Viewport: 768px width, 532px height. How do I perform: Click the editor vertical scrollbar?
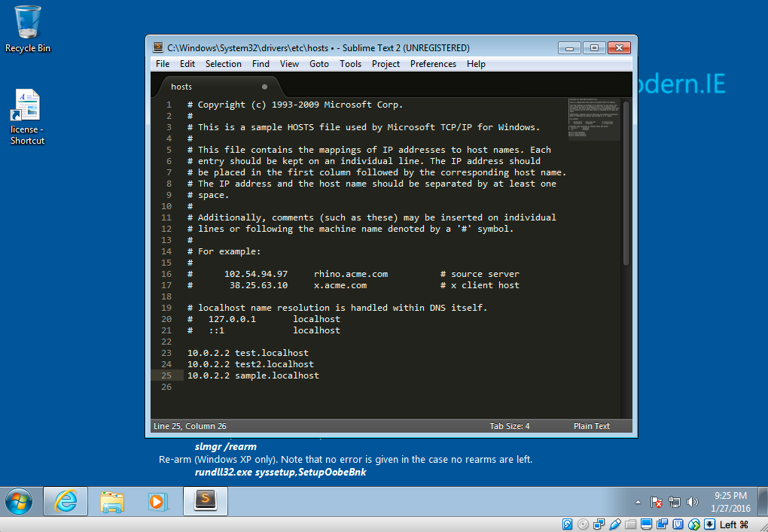pyautogui.click(x=626, y=183)
